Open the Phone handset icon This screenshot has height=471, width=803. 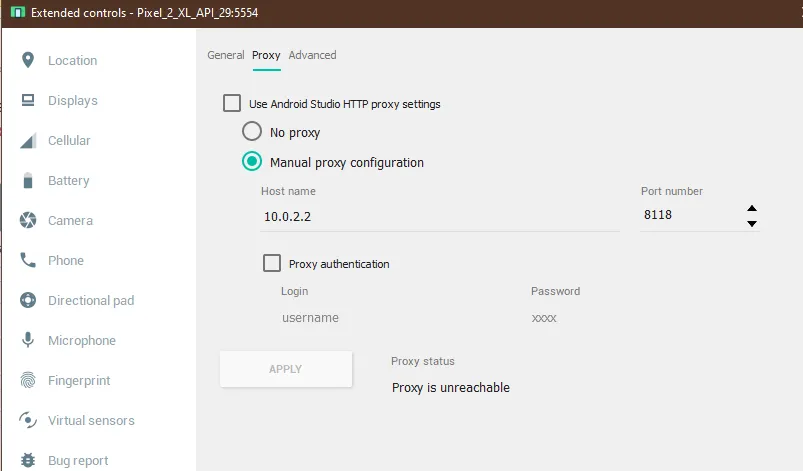[28, 260]
